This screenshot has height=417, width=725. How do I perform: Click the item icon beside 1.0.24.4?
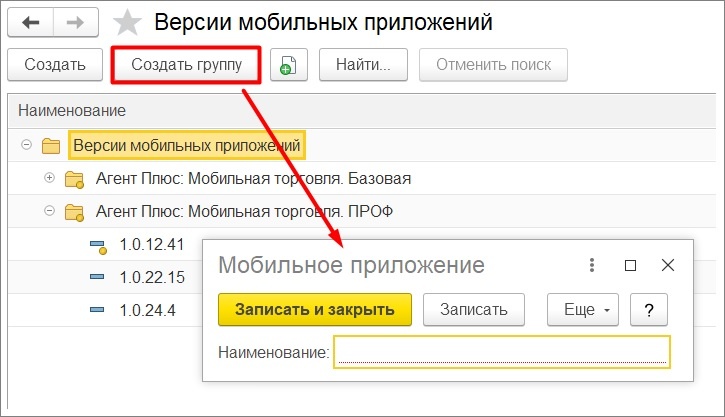coord(97,309)
